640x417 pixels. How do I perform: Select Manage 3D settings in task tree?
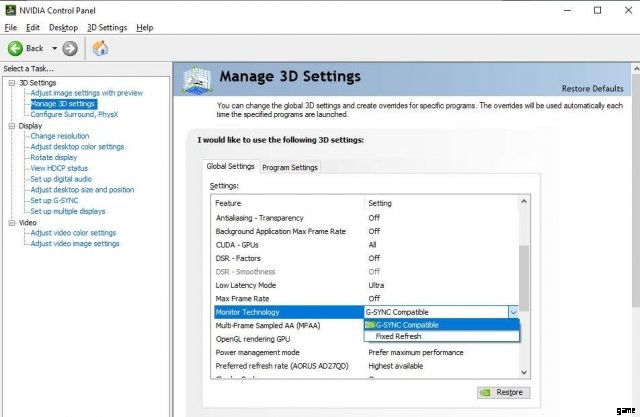pos(63,104)
